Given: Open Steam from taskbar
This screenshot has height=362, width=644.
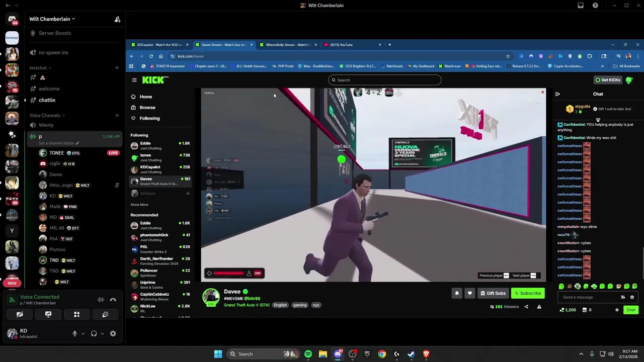Looking at the screenshot, I should pos(411,354).
